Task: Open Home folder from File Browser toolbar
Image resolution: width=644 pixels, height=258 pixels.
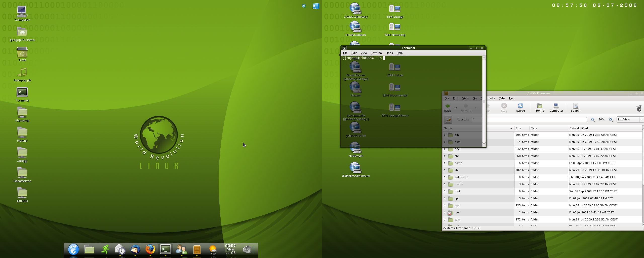Action: 540,107
